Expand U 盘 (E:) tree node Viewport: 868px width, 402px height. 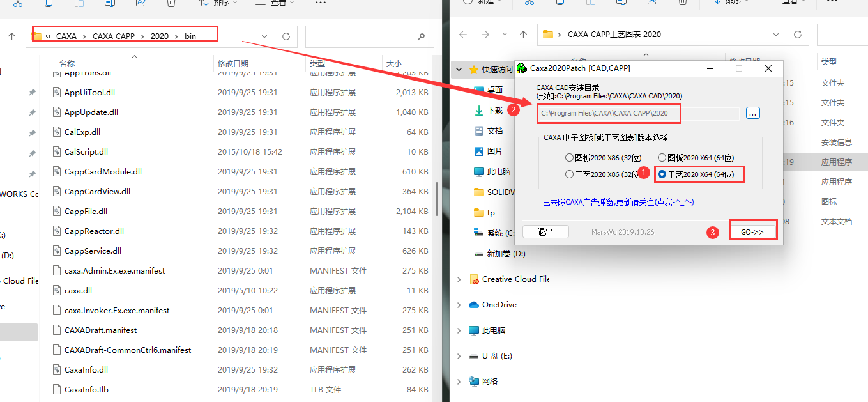(x=459, y=355)
